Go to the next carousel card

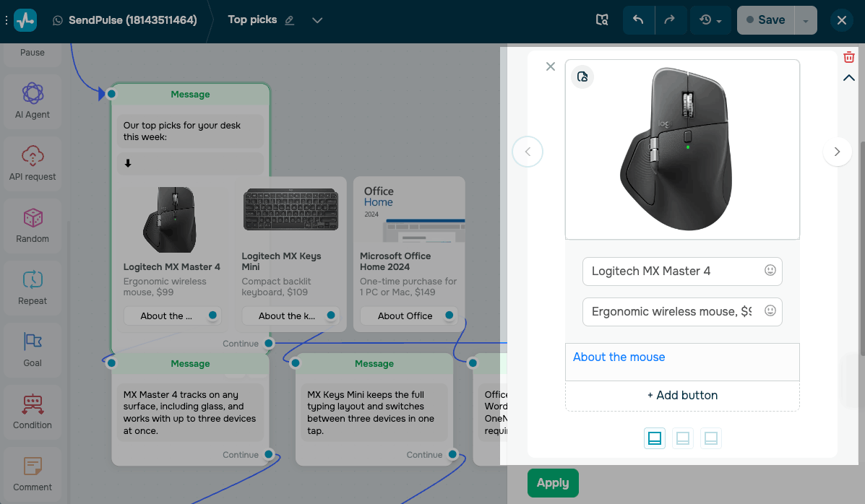coord(837,152)
